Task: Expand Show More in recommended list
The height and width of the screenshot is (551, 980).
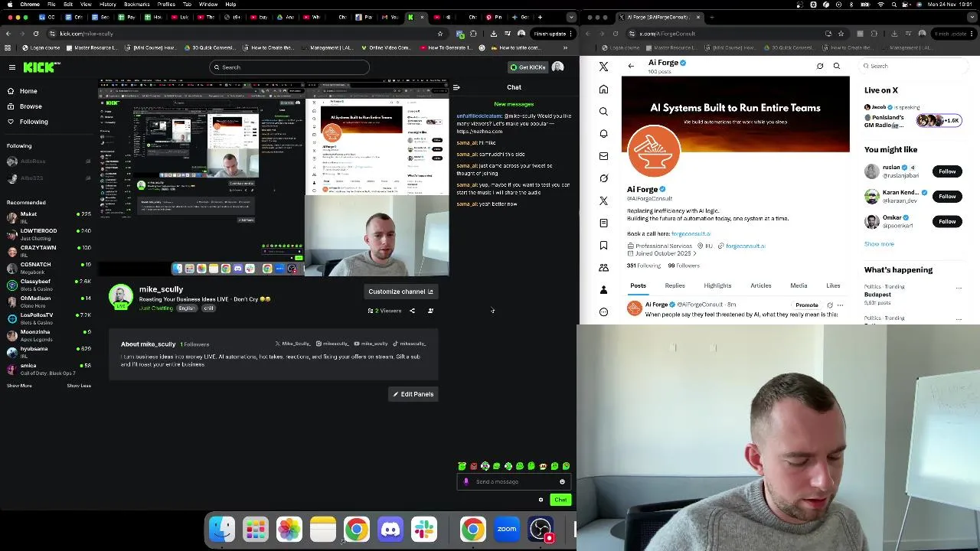Action: (x=19, y=386)
